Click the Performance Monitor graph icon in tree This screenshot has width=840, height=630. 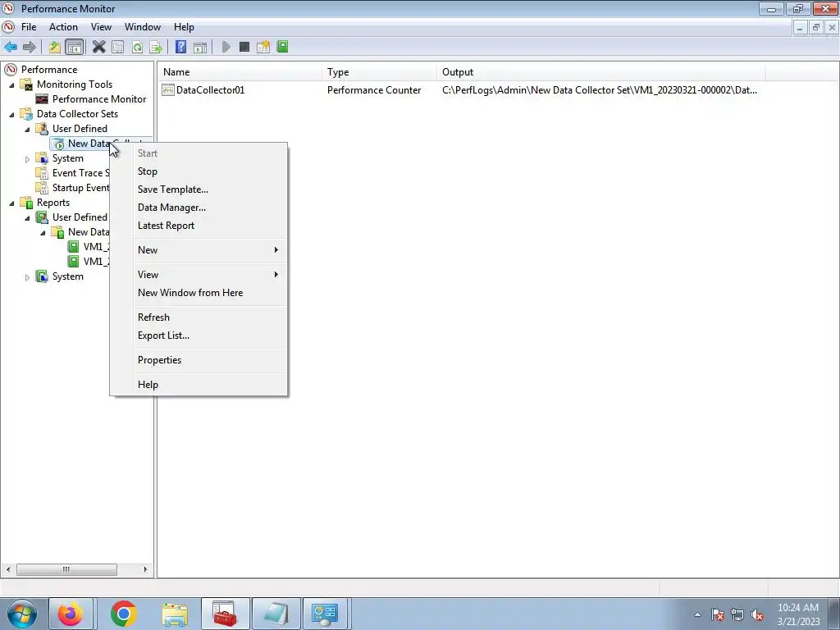[x=42, y=99]
